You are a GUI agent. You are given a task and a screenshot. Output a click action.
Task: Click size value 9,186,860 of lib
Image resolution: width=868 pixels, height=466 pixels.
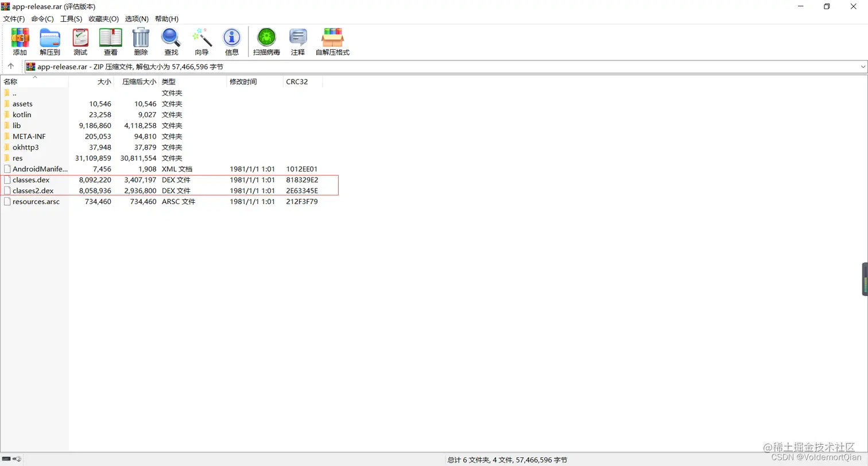tap(95, 125)
